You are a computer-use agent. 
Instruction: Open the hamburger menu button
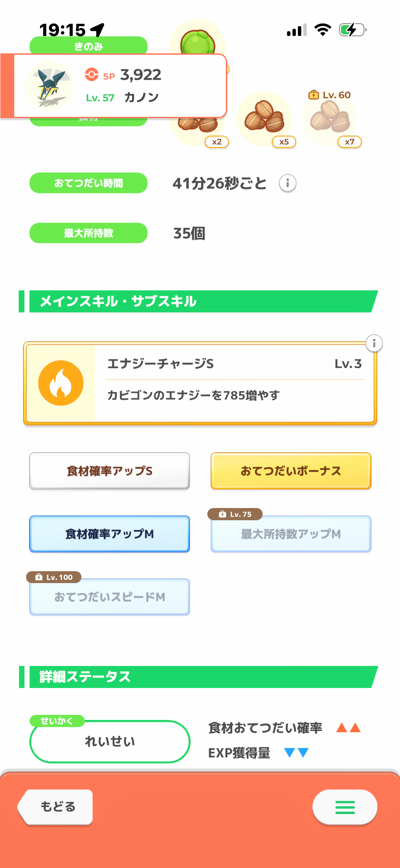[x=344, y=807]
